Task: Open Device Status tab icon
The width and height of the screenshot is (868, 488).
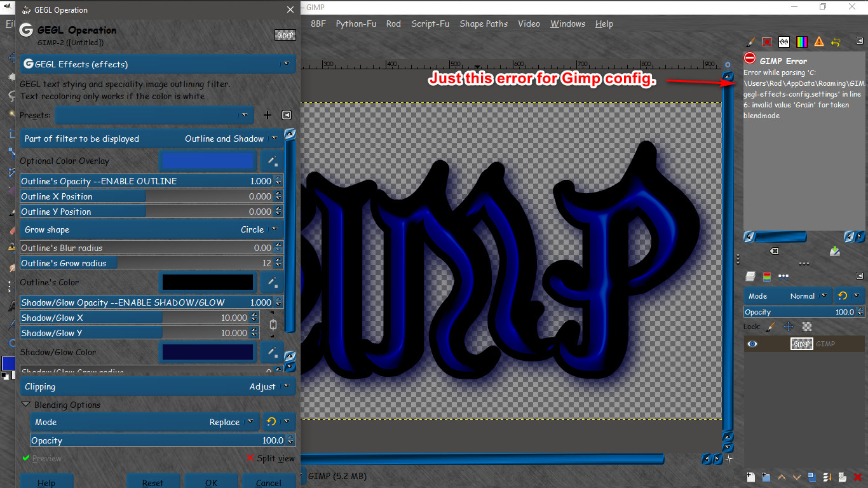Action: 767,42
